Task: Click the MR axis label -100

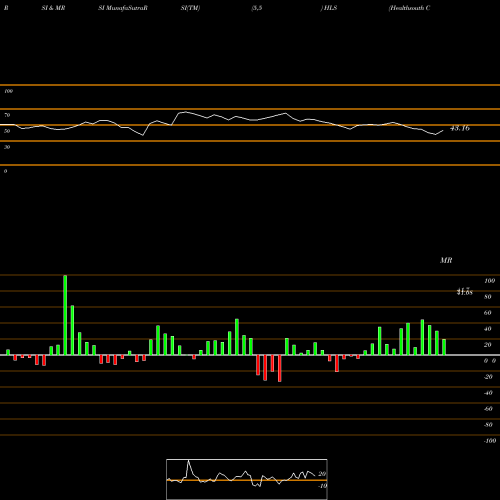Action: (x=490, y=441)
